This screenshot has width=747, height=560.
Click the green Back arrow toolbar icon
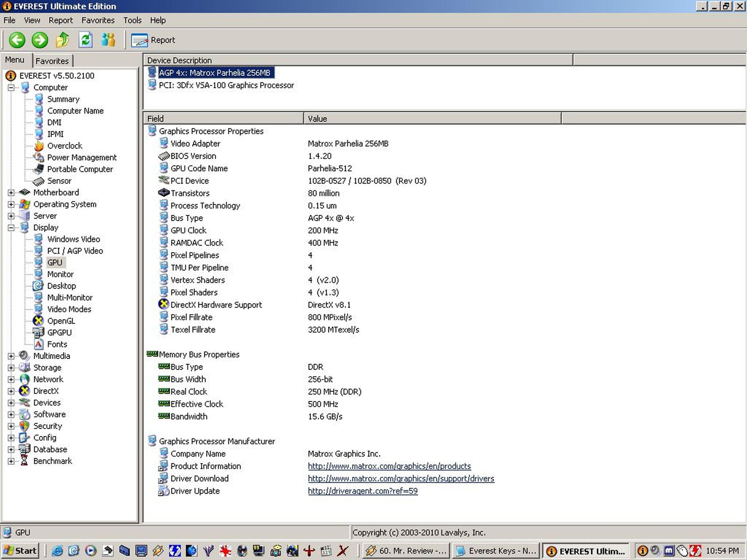[x=17, y=40]
